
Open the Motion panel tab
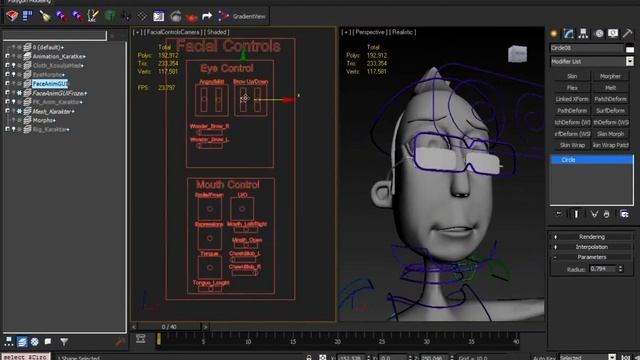(x=599, y=33)
